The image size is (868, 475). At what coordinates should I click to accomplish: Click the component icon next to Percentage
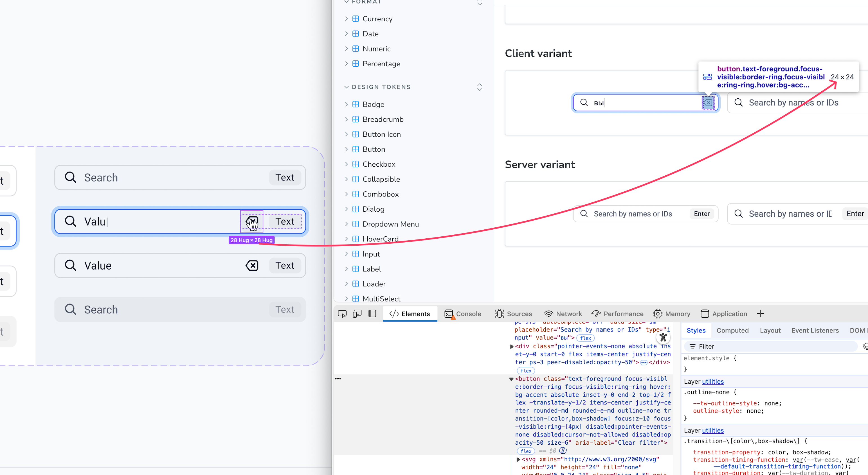[x=356, y=64]
